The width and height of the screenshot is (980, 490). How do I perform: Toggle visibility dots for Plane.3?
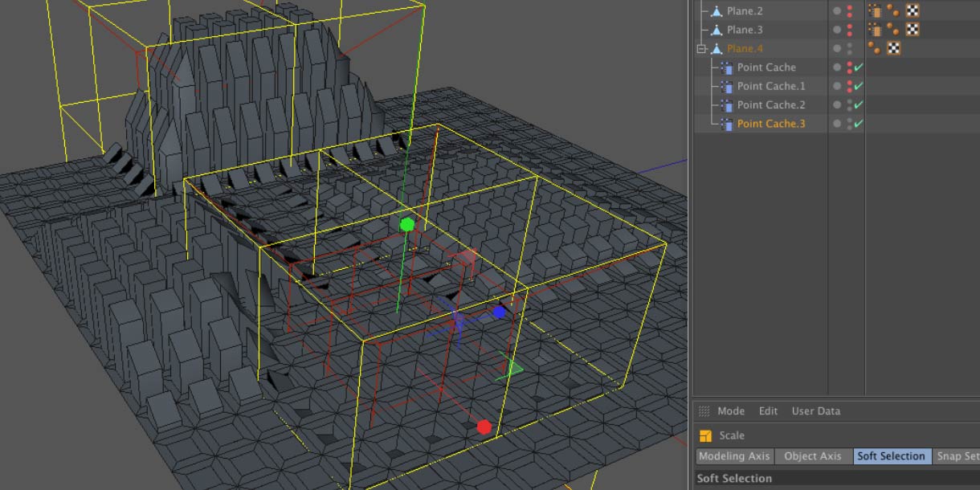(850, 30)
